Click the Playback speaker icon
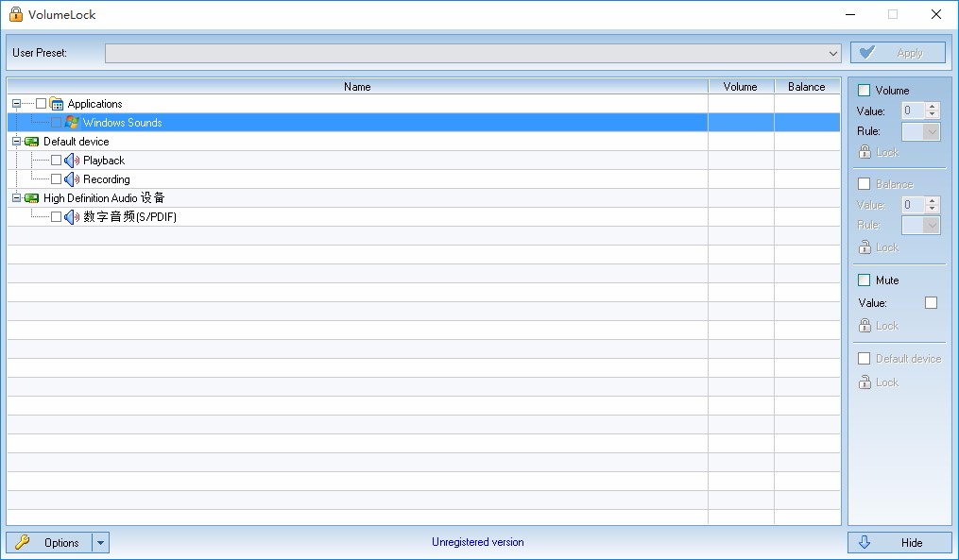Screen dimensions: 959x560 click(71, 161)
